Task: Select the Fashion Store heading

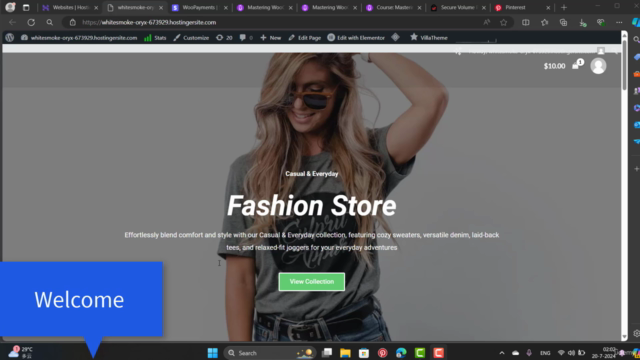Action: [x=312, y=205]
